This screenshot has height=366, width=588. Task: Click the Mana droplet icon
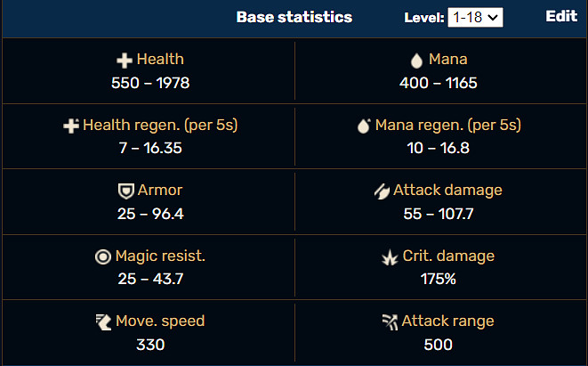[415, 61]
